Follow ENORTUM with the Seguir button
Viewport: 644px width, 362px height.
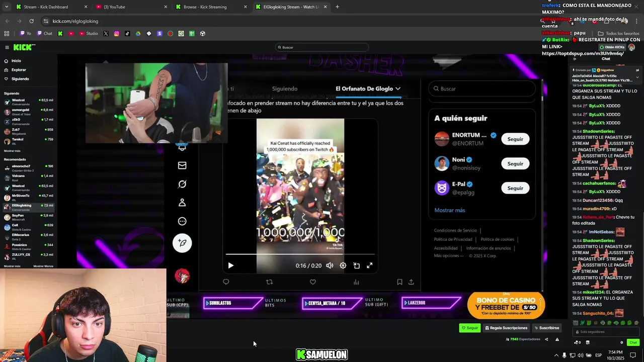515,139
